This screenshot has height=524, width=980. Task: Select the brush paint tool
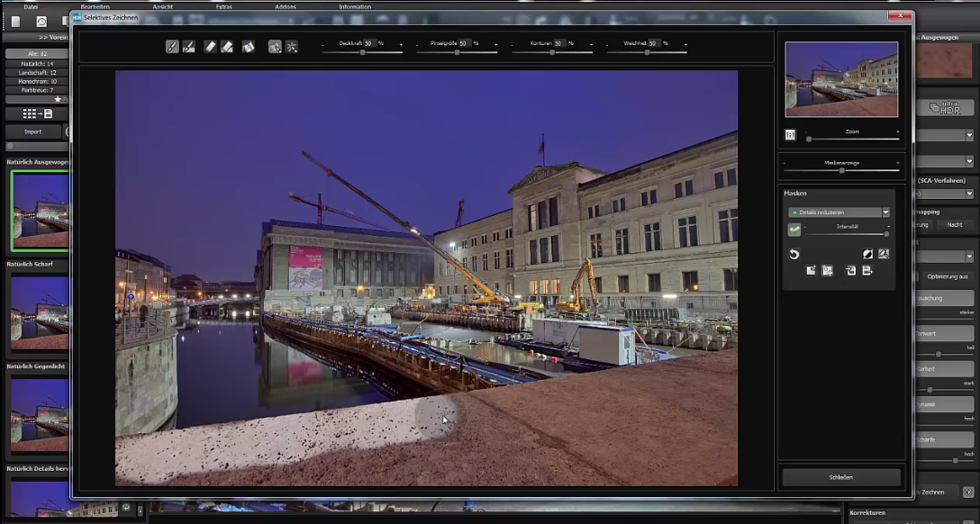coord(172,46)
